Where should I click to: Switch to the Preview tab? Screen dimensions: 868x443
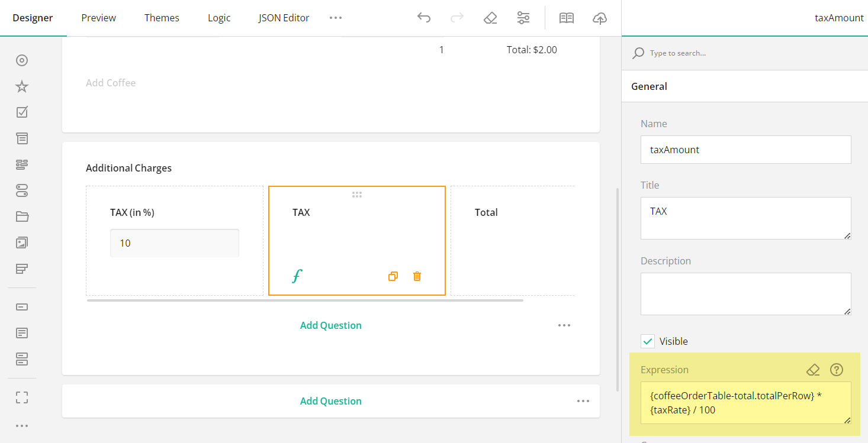tap(98, 18)
